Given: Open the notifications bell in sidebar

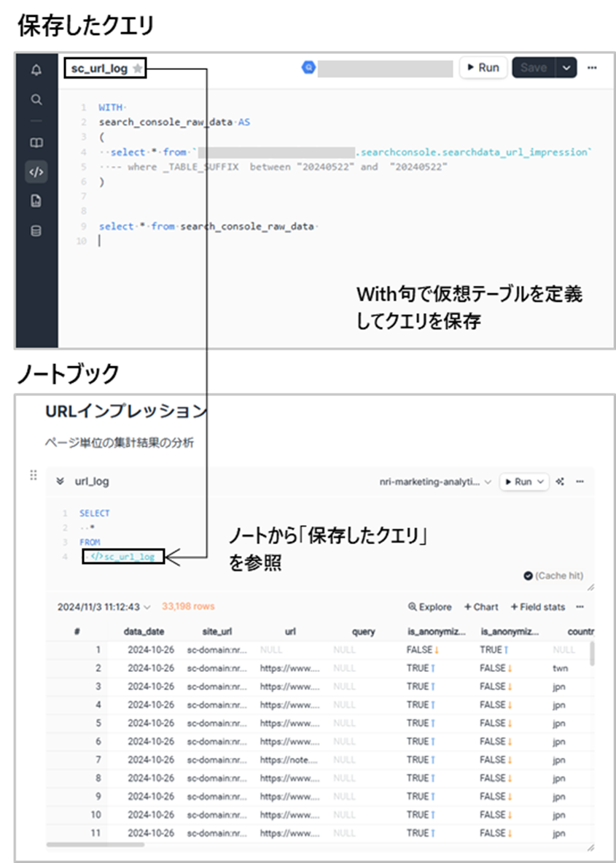Looking at the screenshot, I should pyautogui.click(x=36, y=70).
